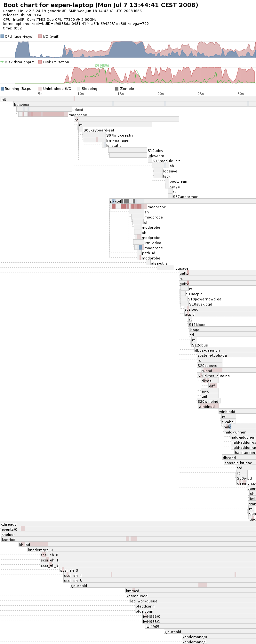Click the ld_static process label

(114, 146)
